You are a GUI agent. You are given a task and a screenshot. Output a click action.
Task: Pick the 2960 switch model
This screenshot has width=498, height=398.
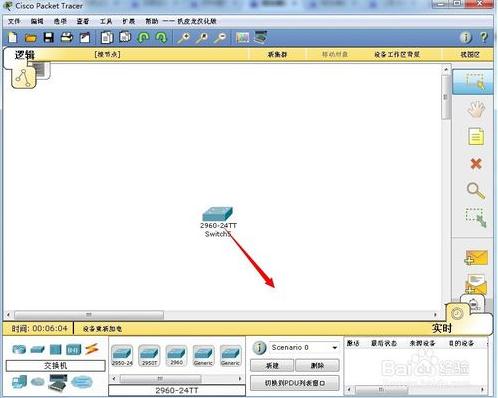point(176,356)
